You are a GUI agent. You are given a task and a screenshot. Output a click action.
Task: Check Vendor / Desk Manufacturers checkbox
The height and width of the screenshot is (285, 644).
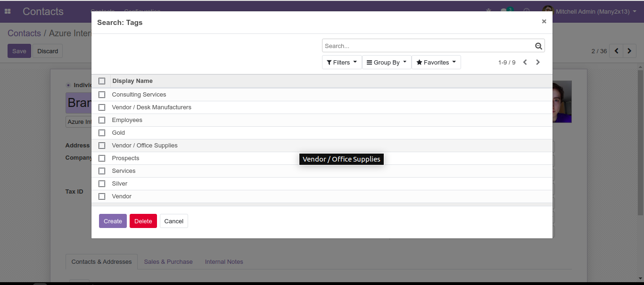[x=102, y=107]
